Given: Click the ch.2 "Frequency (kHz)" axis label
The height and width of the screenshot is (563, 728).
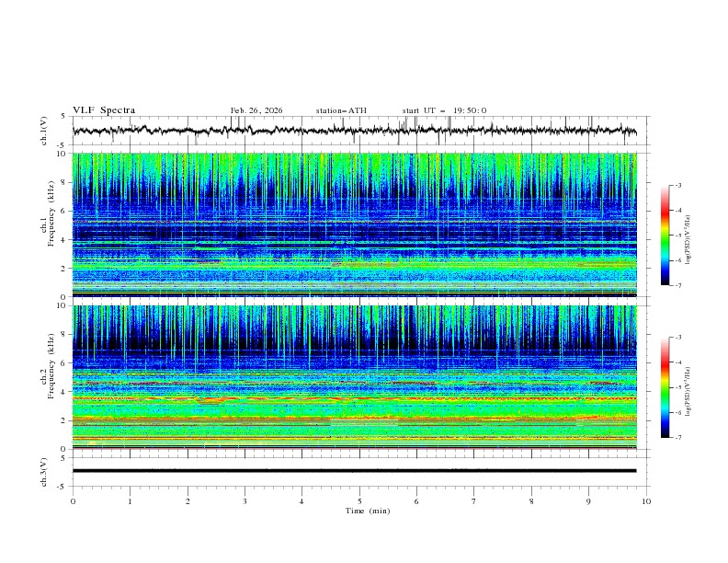Looking at the screenshot, I should (x=51, y=365).
